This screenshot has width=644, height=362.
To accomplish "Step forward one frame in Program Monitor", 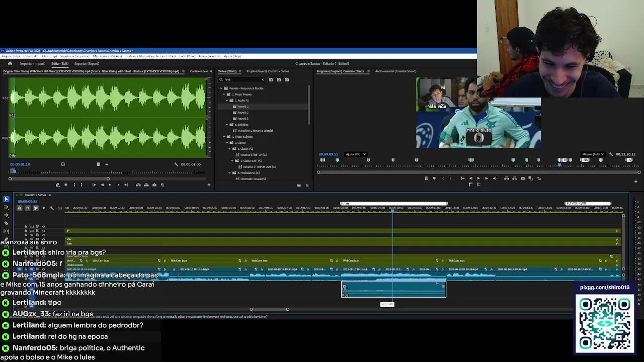I will 487,178.
